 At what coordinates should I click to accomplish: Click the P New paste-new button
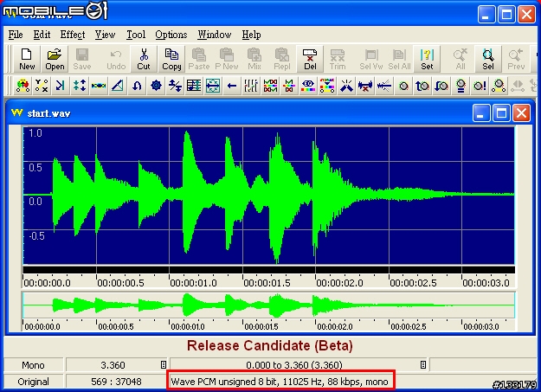click(227, 59)
